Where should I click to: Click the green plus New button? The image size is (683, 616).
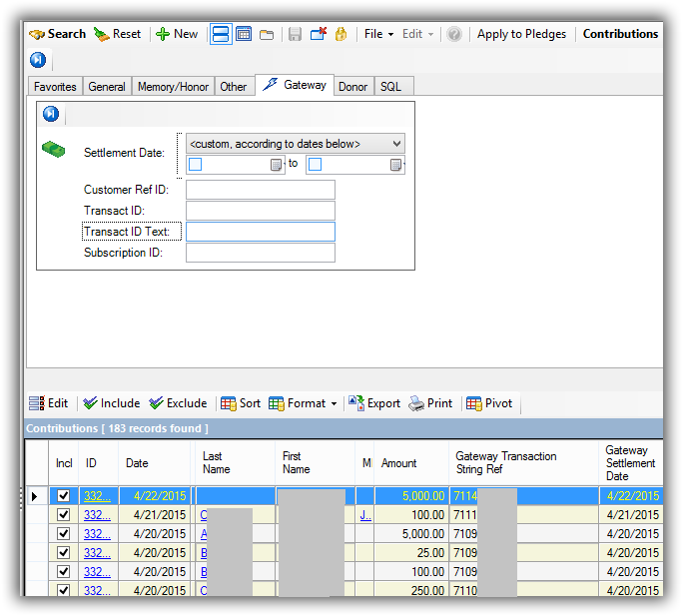pos(177,34)
